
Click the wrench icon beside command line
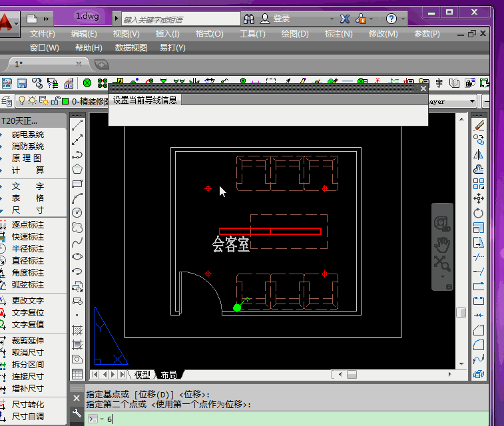tap(77, 413)
